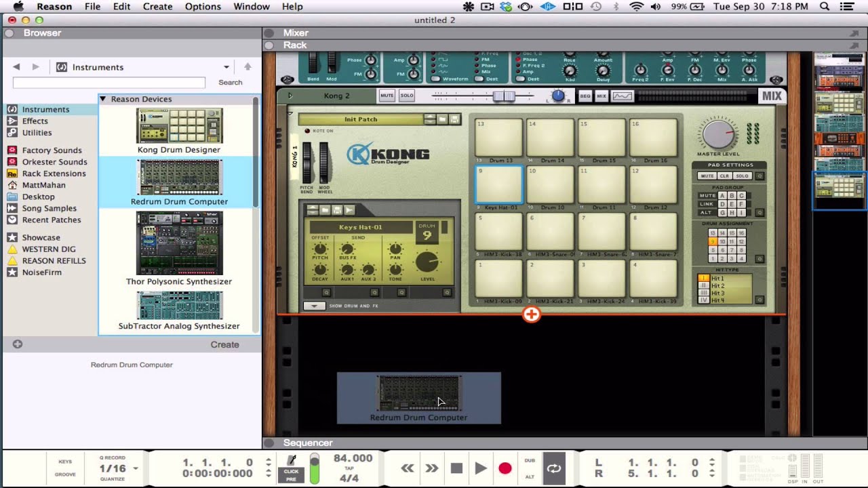Click the Kong Master Level knob
The height and width of the screenshot is (488, 868).
point(717,134)
